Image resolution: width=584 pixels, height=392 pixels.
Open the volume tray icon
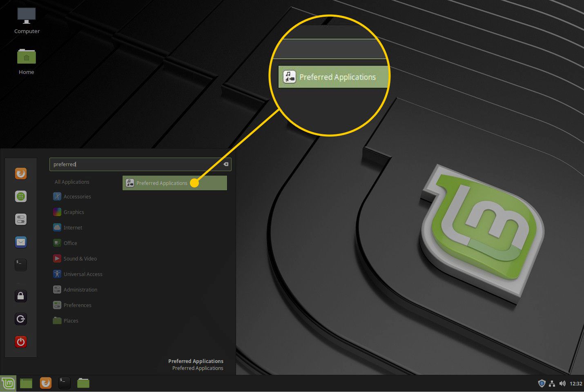[562, 383]
